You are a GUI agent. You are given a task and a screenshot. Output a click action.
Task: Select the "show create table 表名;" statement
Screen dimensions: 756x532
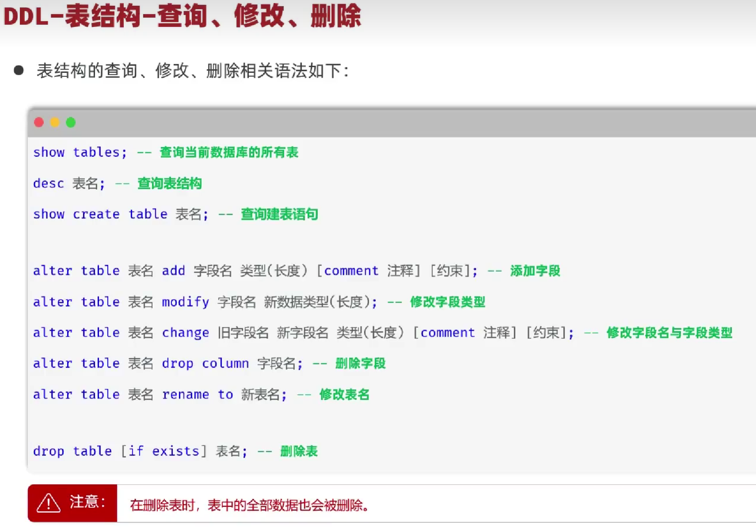coord(121,214)
